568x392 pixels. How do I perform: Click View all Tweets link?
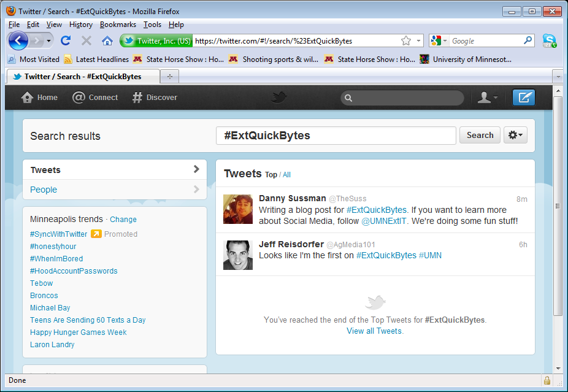pos(374,331)
